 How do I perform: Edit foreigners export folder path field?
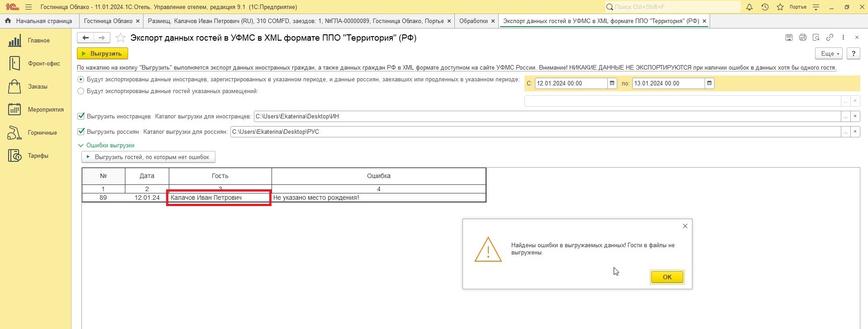click(x=547, y=117)
